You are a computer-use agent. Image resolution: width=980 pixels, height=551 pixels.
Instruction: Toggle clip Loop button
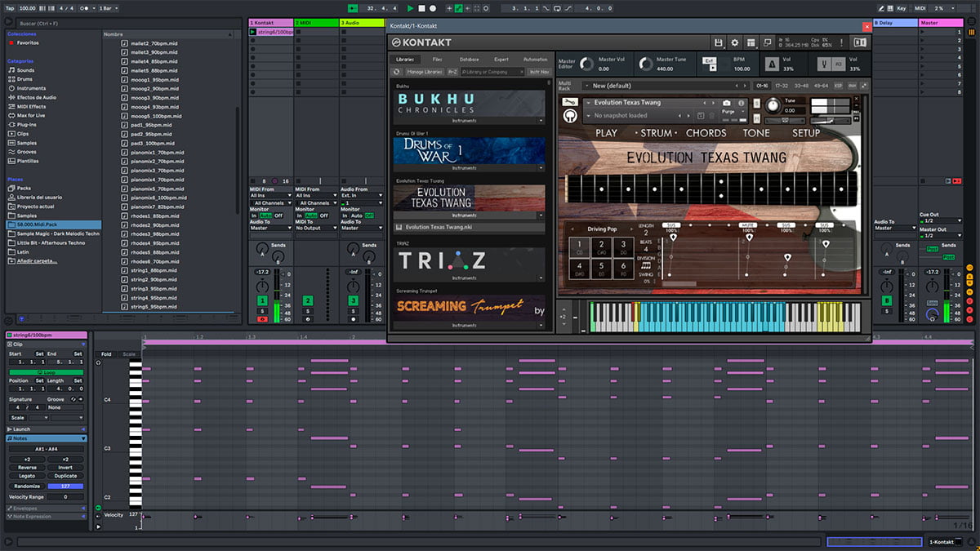[x=47, y=372]
